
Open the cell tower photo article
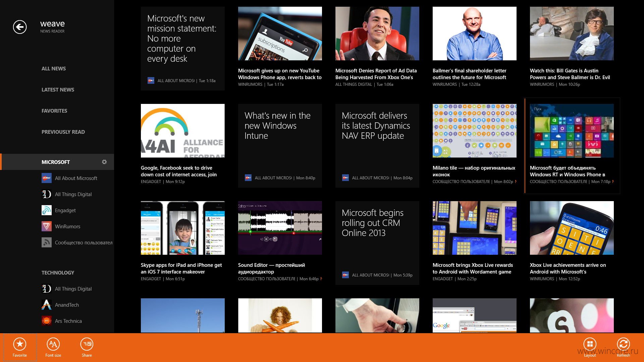coord(183,315)
